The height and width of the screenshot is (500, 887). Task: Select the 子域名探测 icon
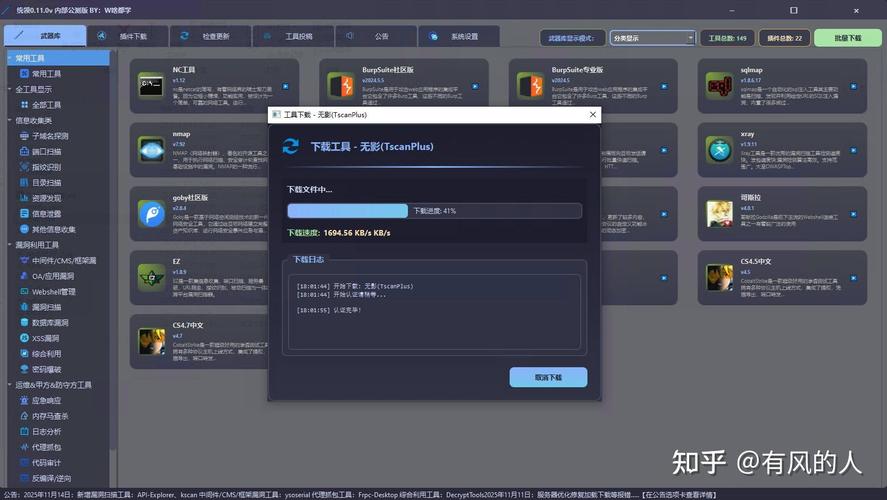tap(24, 136)
